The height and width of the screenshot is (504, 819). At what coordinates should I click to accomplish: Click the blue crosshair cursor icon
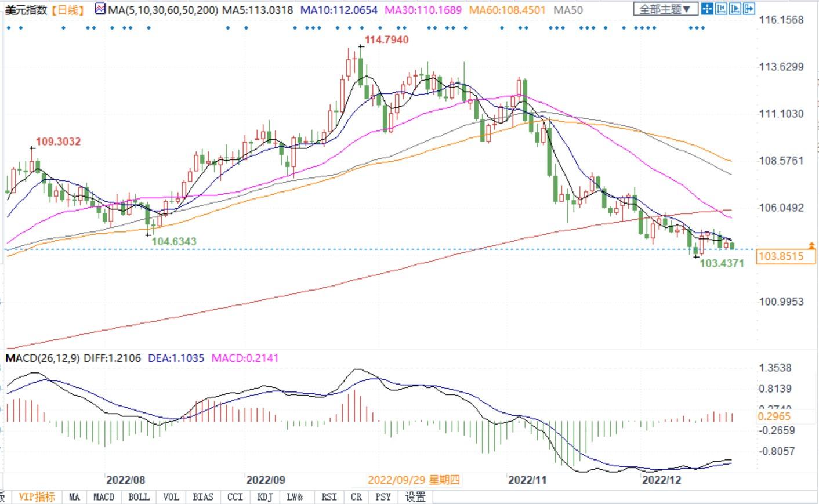(x=706, y=9)
